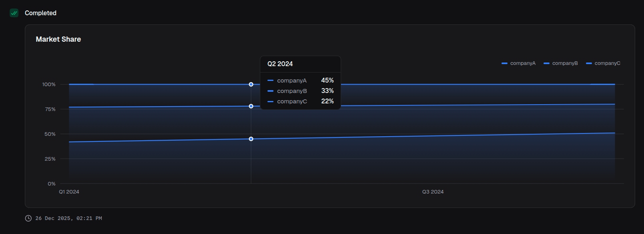Click the Completed status label
Screen dimensions: 644x234
[40, 13]
